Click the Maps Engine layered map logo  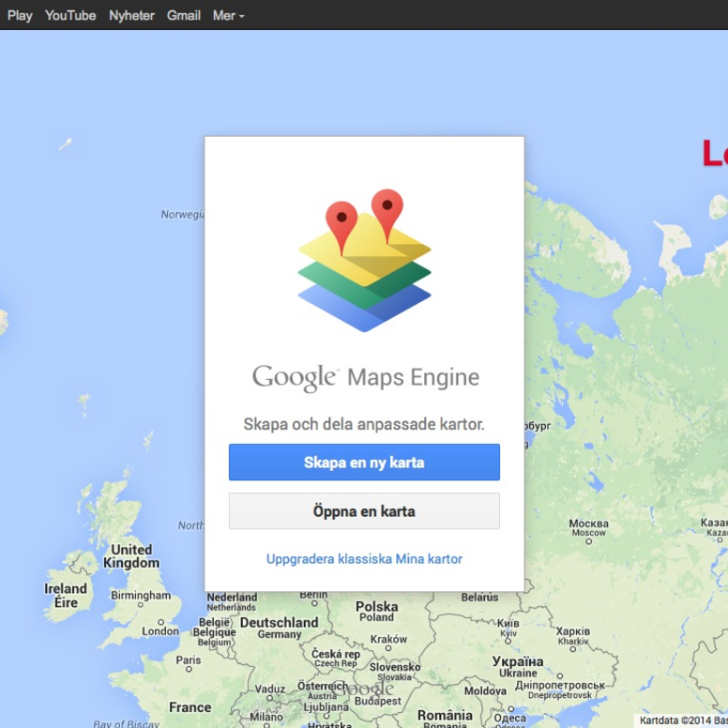click(364, 260)
